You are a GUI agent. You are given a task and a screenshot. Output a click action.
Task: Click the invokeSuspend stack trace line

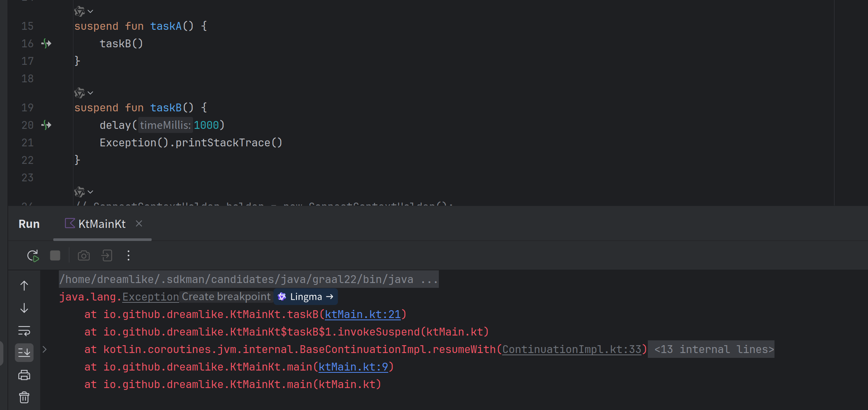[286, 332]
